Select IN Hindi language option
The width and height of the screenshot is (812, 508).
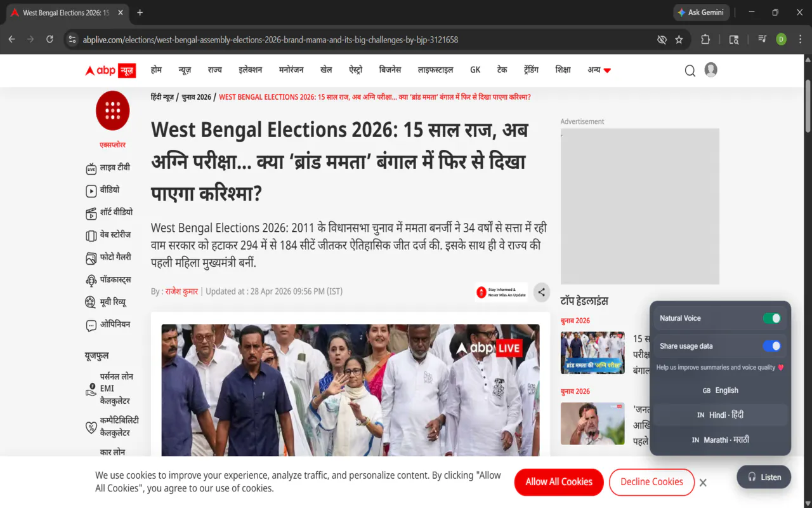point(721,415)
